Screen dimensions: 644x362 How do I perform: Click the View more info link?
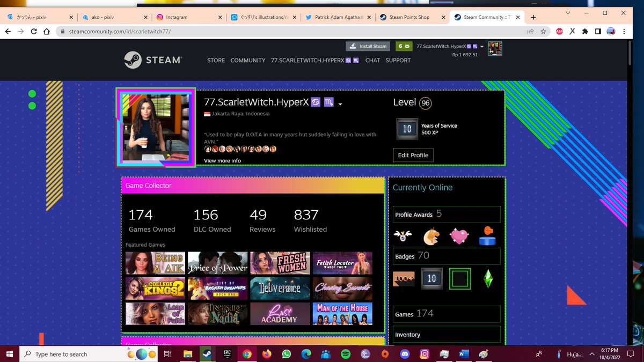(222, 160)
